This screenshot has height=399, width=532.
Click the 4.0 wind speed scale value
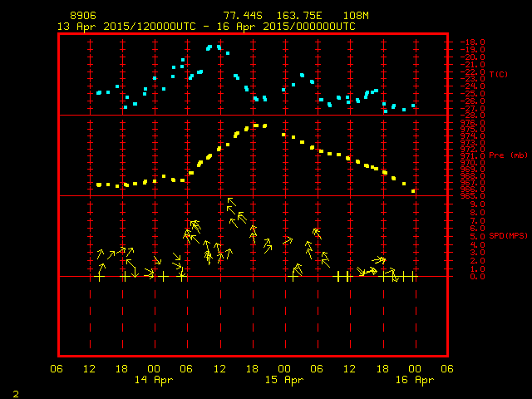(x=477, y=244)
